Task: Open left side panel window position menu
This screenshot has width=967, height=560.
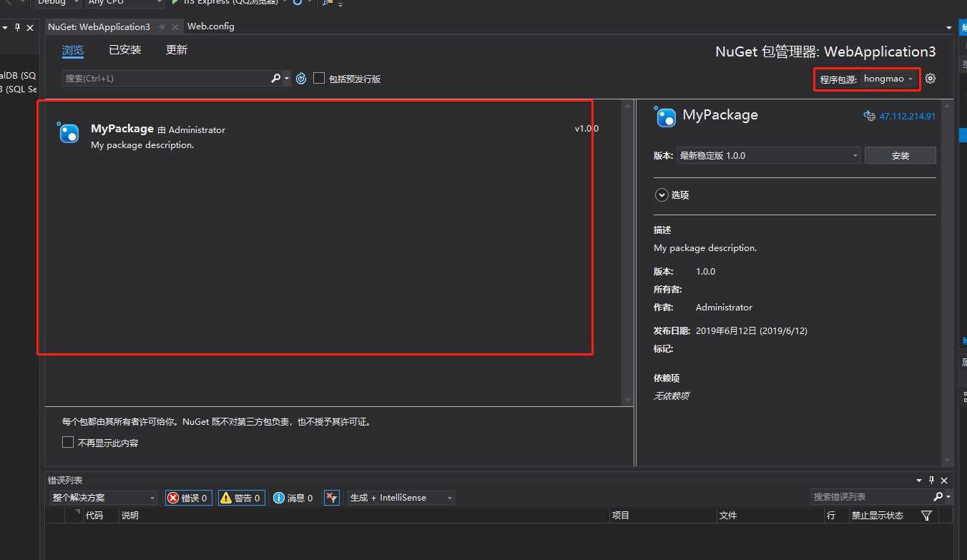Action: [x=4, y=27]
